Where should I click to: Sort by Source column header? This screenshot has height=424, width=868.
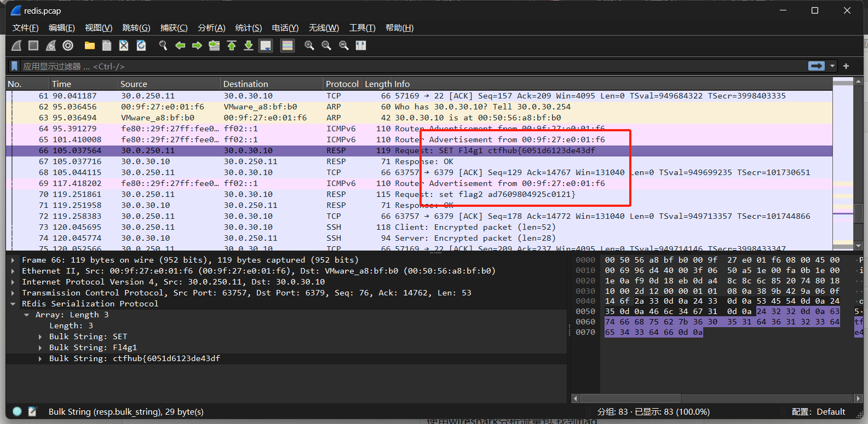coord(169,84)
